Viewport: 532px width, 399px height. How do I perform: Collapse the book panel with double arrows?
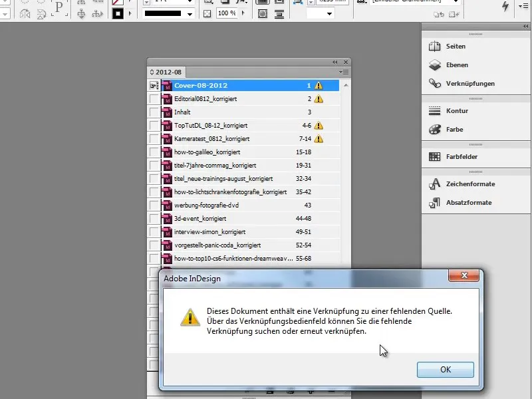click(335, 62)
